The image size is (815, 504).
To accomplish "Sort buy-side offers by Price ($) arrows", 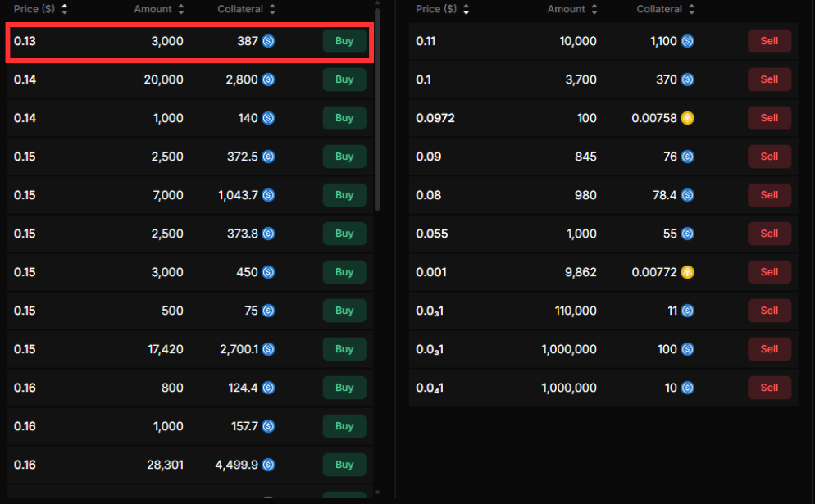I will pos(65,10).
